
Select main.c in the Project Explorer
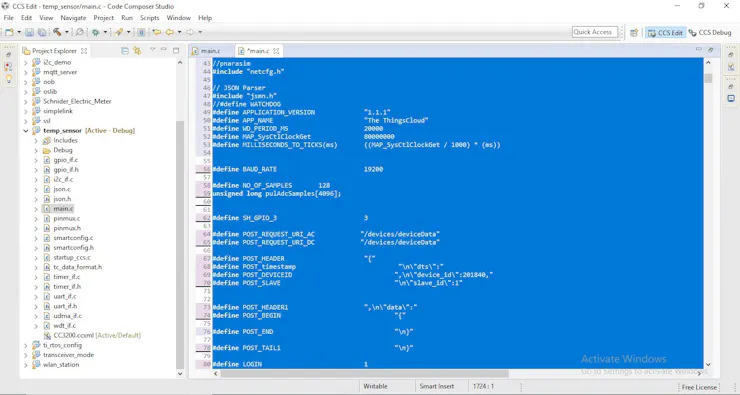pyautogui.click(x=63, y=209)
